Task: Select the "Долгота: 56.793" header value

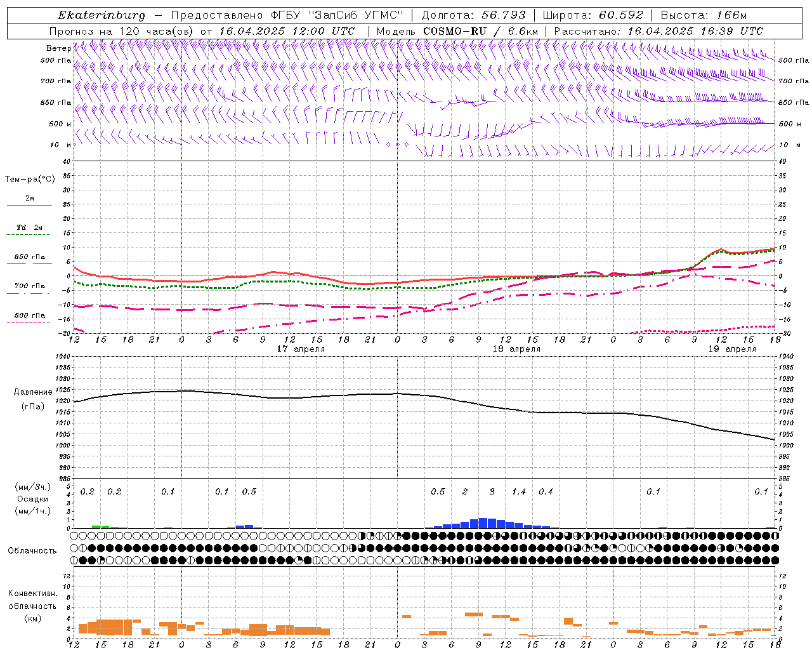Action: pyautogui.click(x=473, y=15)
